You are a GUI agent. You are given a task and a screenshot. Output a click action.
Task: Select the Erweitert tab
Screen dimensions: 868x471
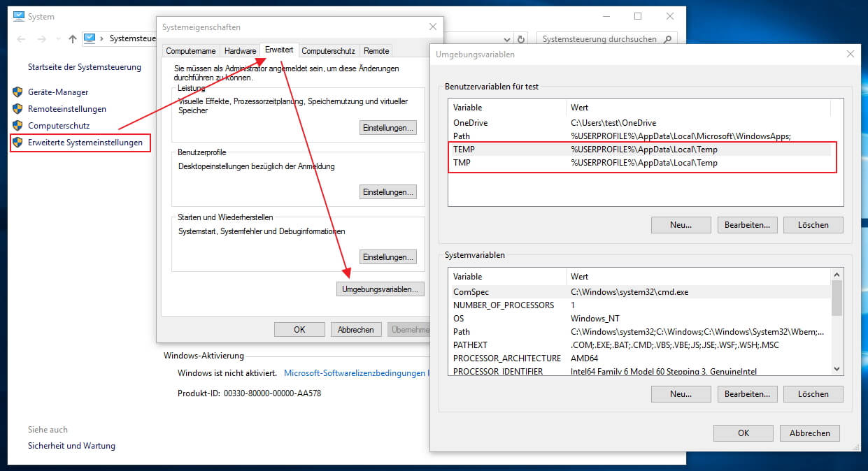pyautogui.click(x=279, y=50)
